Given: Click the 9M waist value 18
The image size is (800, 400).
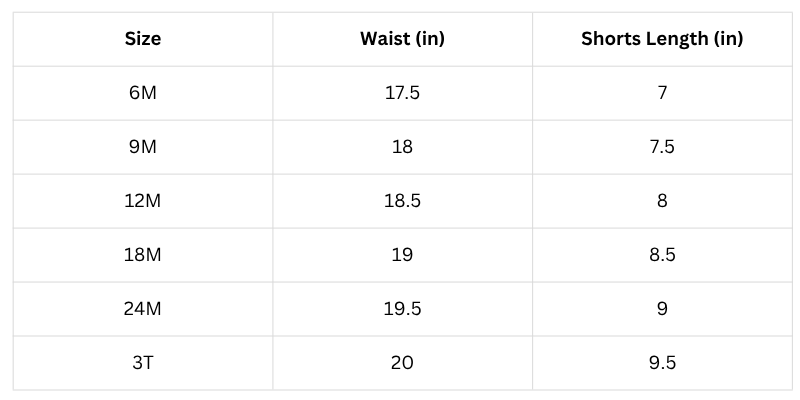Looking at the screenshot, I should point(402,147).
